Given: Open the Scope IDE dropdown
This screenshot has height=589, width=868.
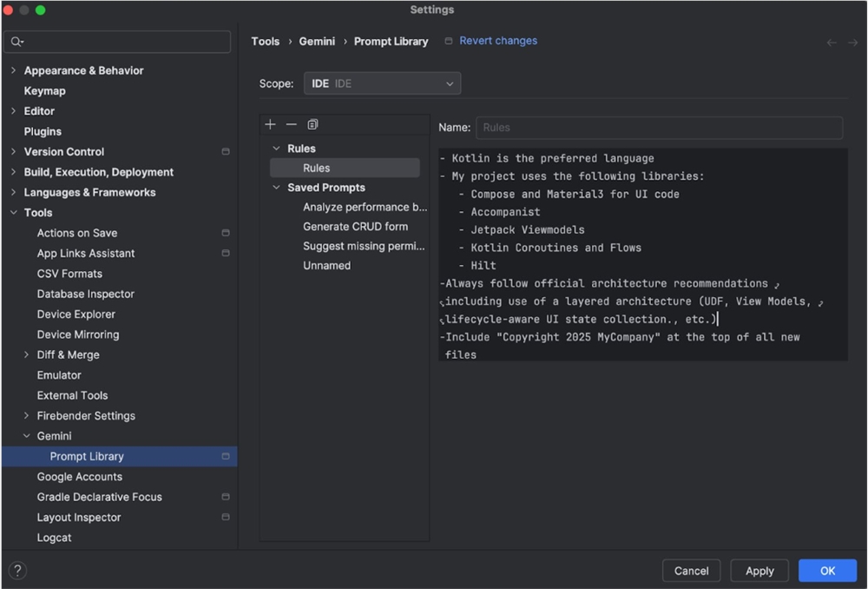Looking at the screenshot, I should point(381,83).
